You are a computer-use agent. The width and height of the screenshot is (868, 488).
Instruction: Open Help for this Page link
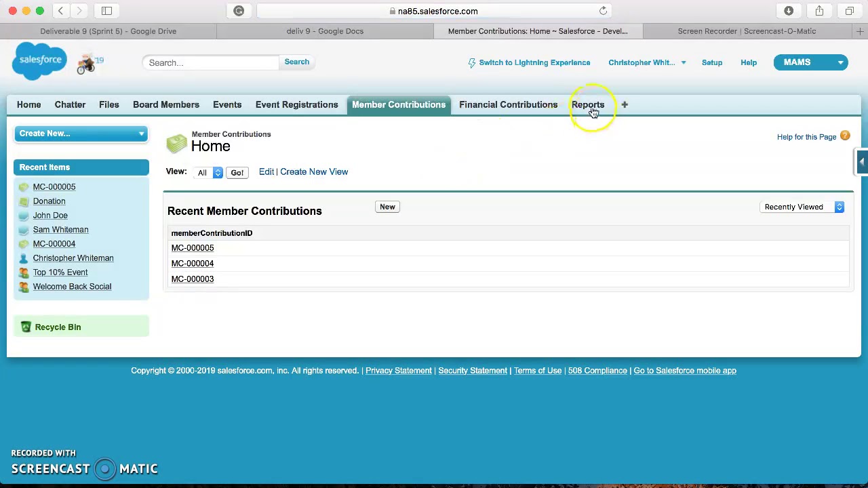806,137
